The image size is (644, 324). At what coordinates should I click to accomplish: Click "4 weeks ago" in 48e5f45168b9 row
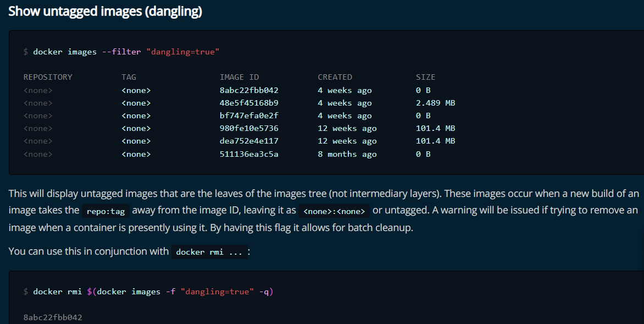(345, 103)
